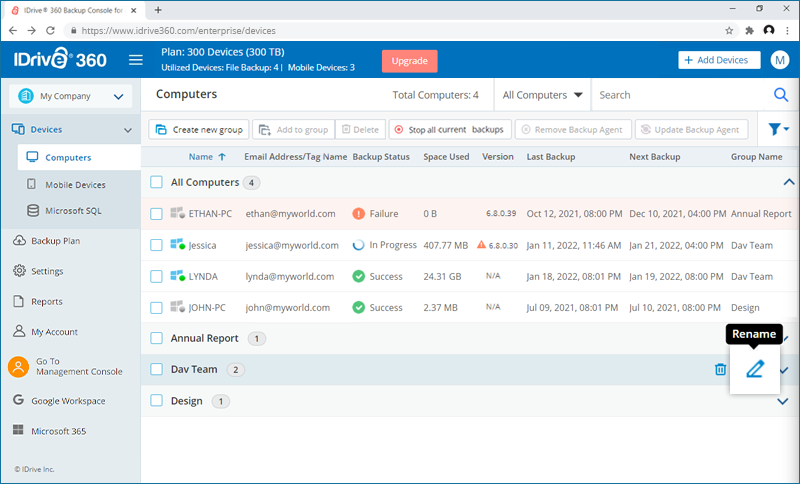Click the Remove Backup Agent button
The image size is (800, 484).
pyautogui.click(x=573, y=130)
